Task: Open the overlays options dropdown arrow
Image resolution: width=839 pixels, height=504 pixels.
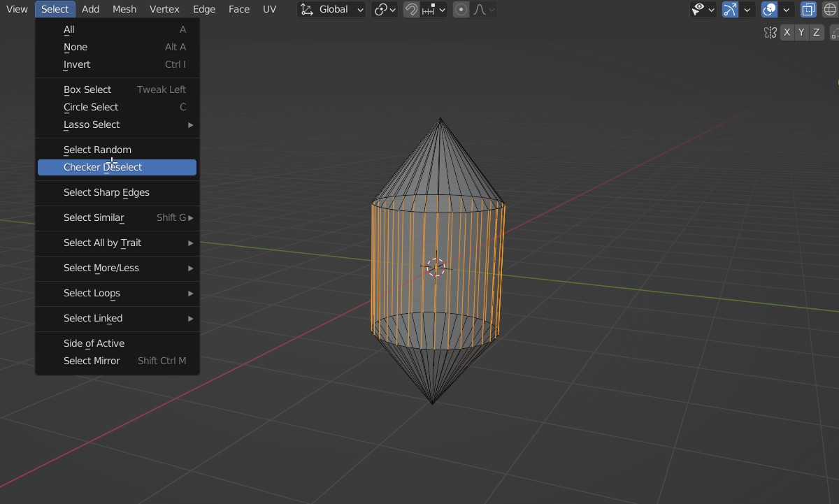Action: (787, 10)
